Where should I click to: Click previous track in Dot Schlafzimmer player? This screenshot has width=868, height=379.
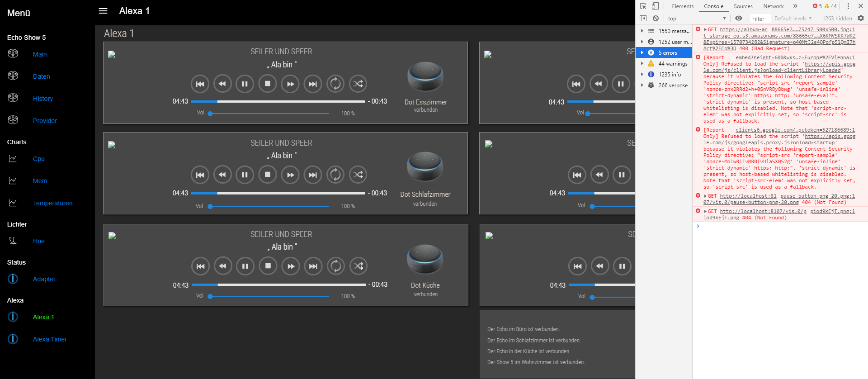pyautogui.click(x=200, y=175)
